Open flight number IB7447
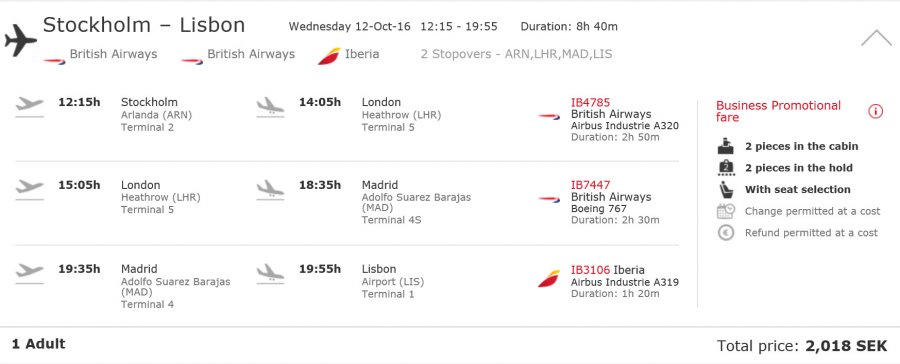900x364 pixels. (x=590, y=185)
